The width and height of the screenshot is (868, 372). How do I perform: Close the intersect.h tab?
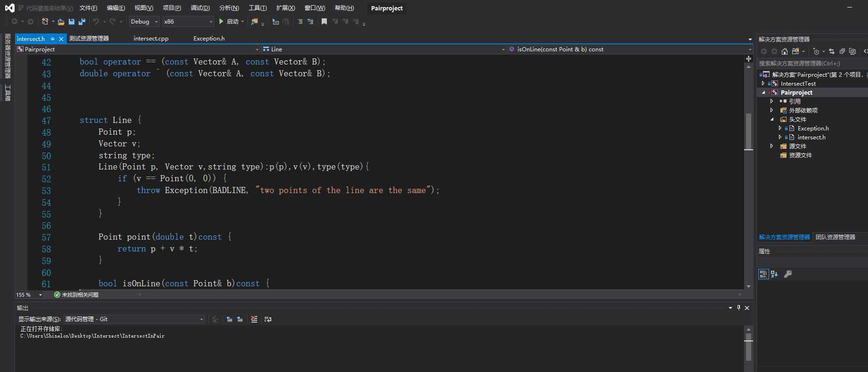click(x=61, y=39)
